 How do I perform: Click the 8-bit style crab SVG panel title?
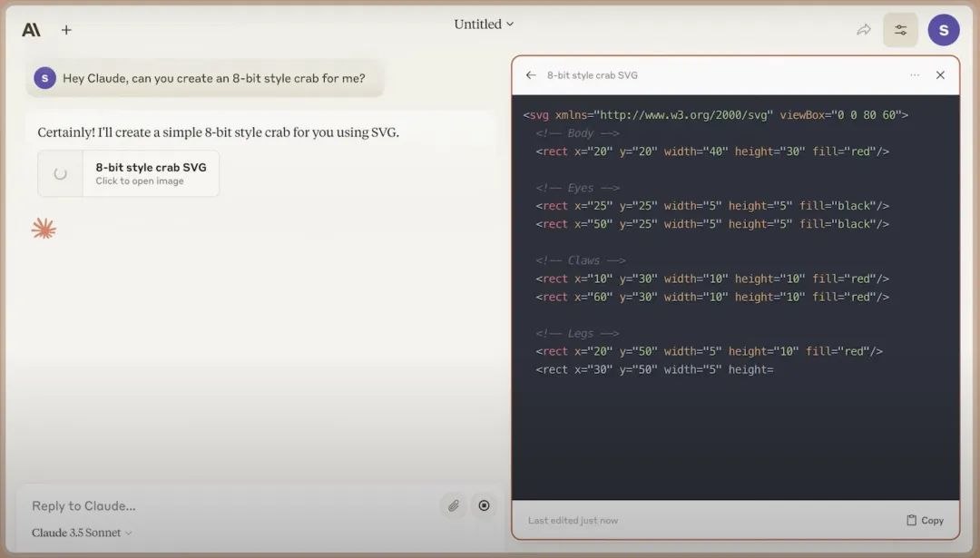pos(592,75)
